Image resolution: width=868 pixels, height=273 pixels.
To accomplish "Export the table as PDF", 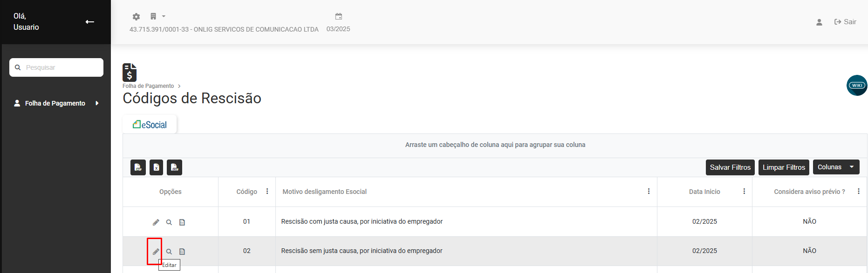I will pos(138,167).
